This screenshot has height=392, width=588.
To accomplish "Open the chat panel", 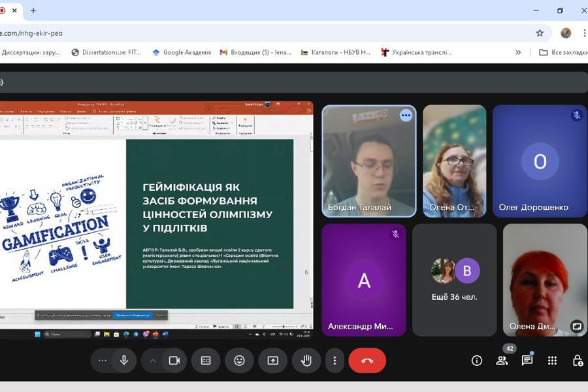I will (527, 361).
